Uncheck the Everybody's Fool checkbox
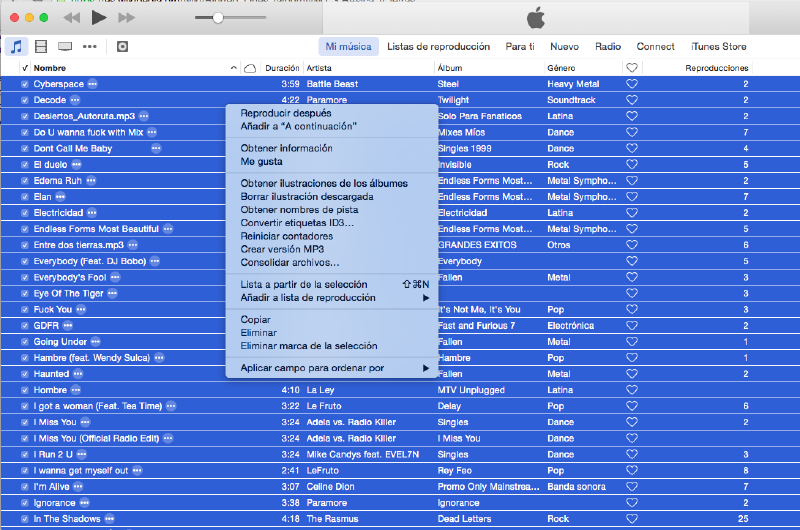 24,277
